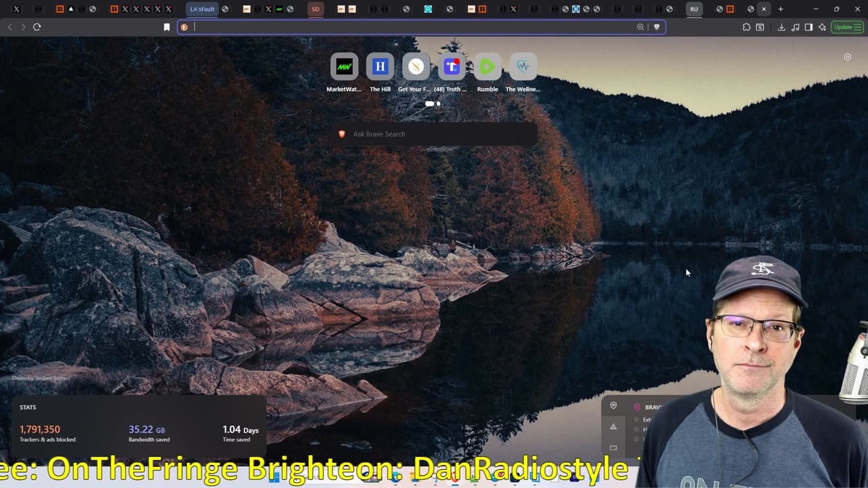Close the current active tab
This screenshot has width=868, height=488.
[x=764, y=9]
